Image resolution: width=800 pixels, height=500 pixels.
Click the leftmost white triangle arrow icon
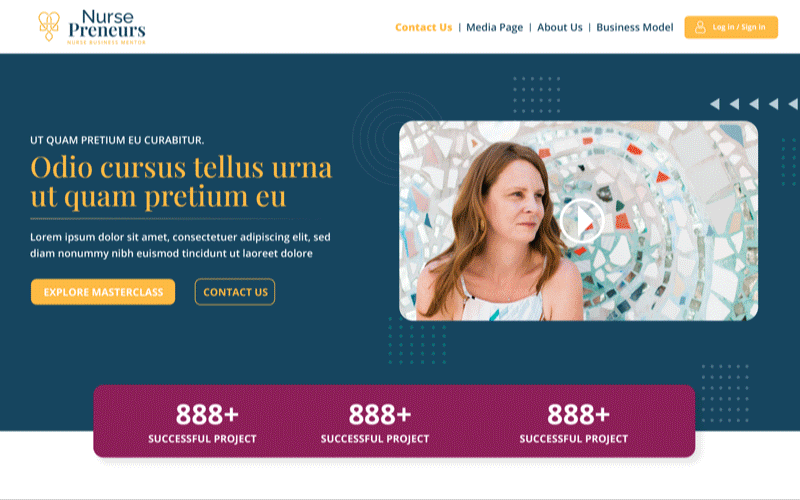[715, 104]
